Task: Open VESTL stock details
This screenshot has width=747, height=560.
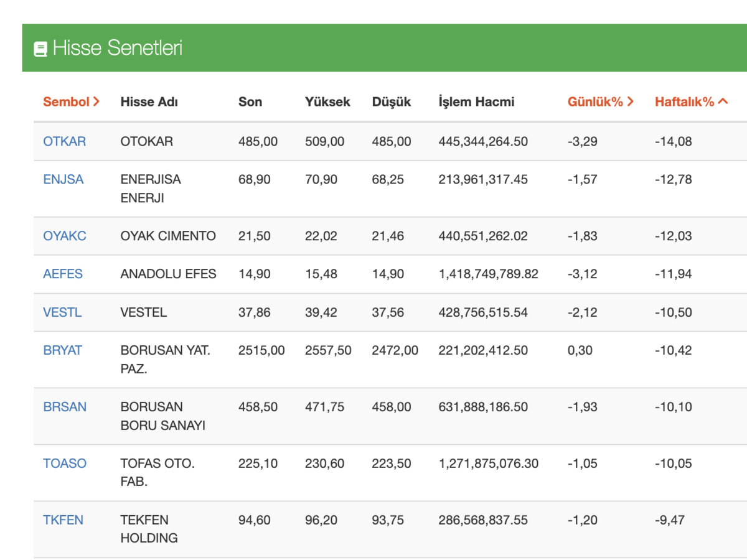Action: (62, 312)
